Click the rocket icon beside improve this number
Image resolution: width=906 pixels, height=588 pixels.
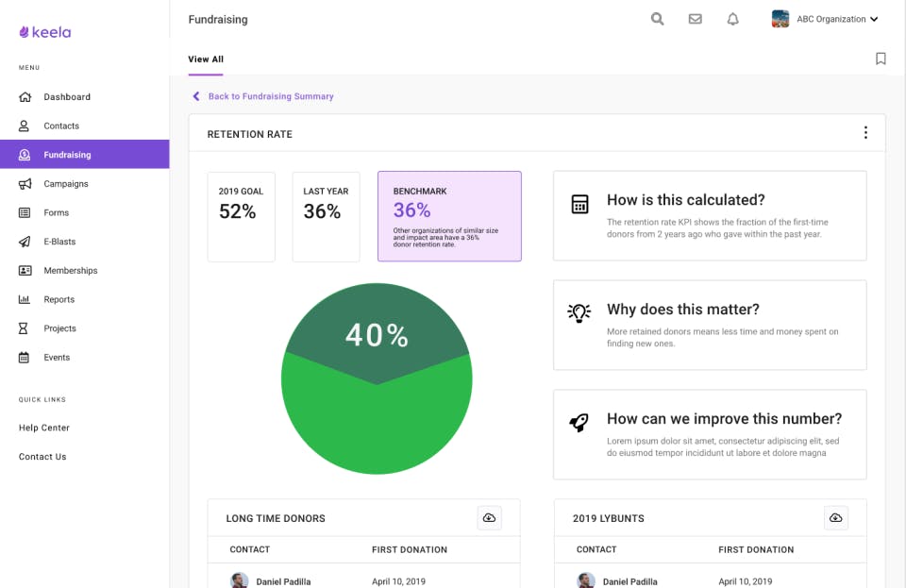(x=579, y=422)
